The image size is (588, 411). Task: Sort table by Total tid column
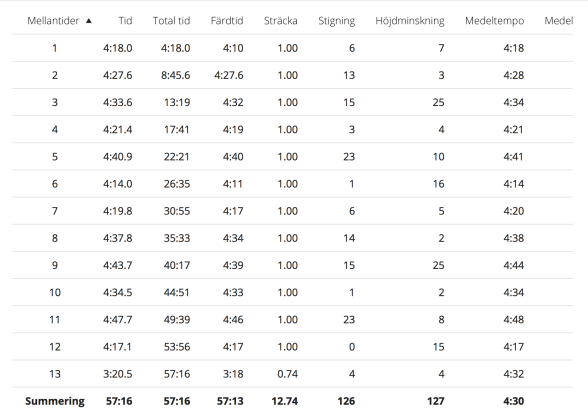point(171,21)
